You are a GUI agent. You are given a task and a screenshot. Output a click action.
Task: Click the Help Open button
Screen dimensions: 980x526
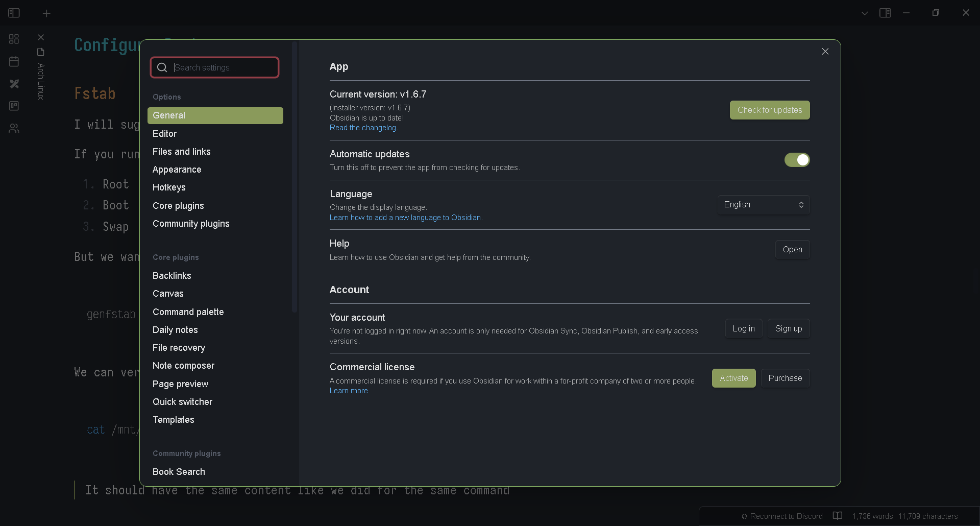click(792, 250)
